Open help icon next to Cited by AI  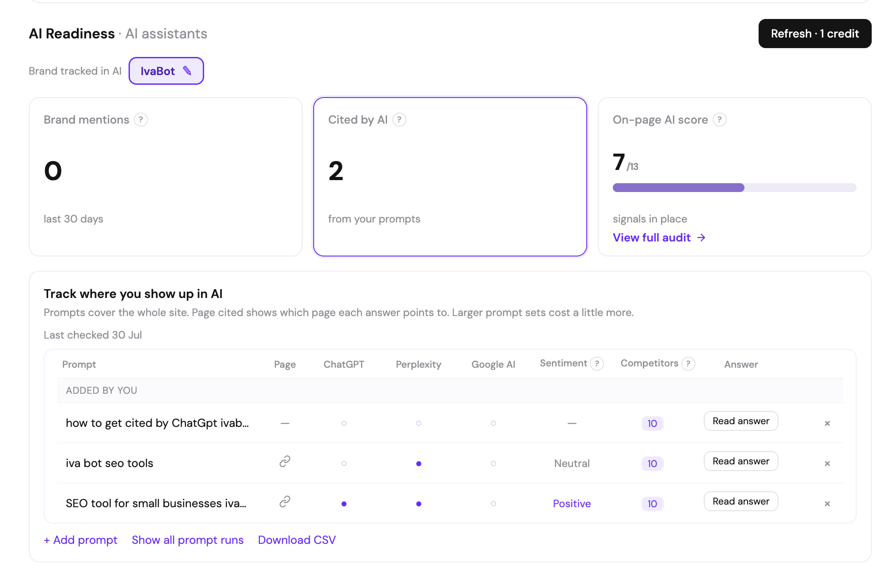click(x=399, y=120)
